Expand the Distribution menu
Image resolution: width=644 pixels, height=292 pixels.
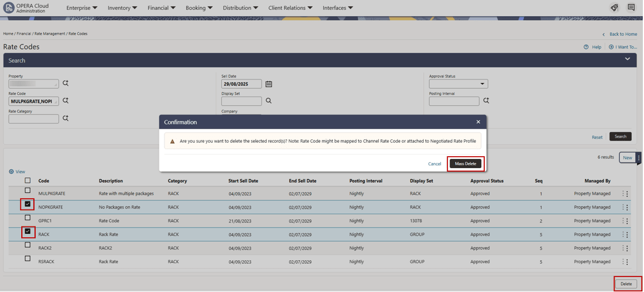coord(240,8)
